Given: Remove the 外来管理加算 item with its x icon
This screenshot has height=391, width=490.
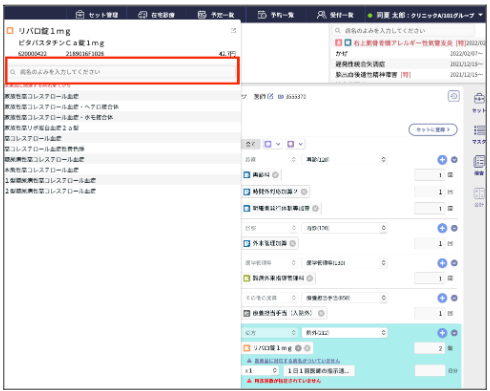Looking at the screenshot, I should [292, 243].
